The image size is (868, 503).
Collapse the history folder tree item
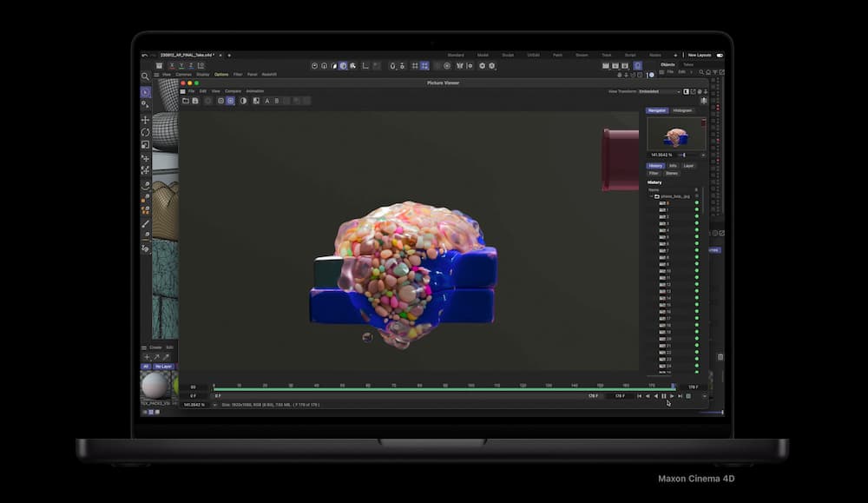coord(651,196)
